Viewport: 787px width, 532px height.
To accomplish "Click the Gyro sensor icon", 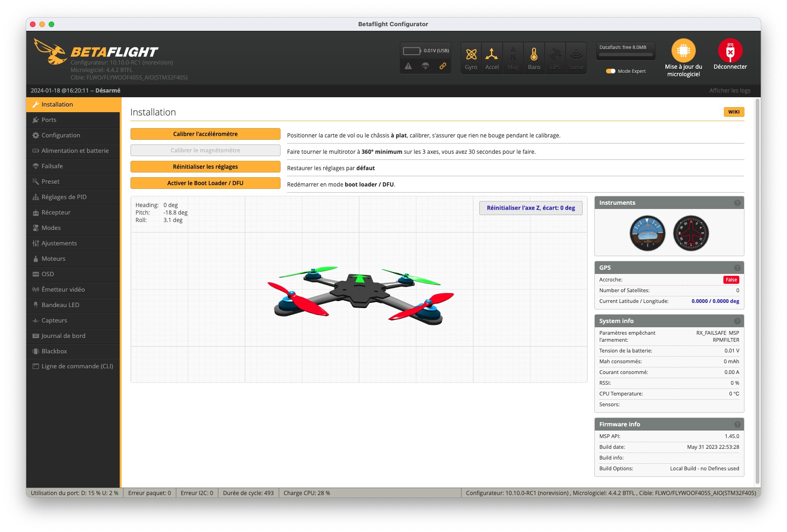I will pyautogui.click(x=471, y=58).
